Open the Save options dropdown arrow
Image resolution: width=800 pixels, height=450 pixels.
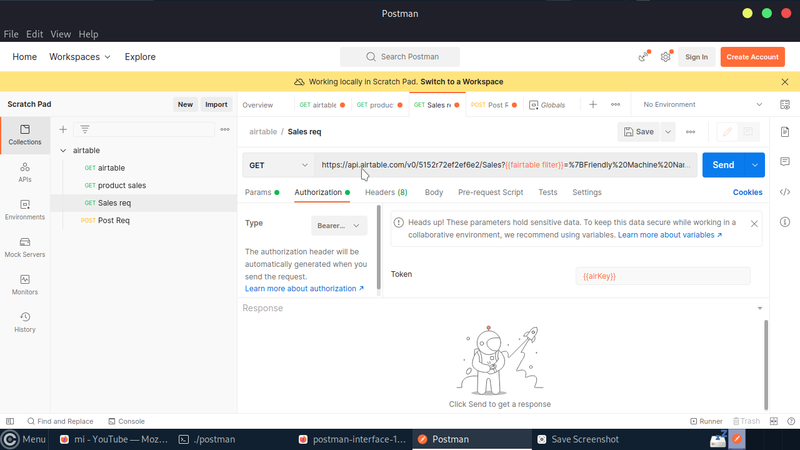[x=668, y=132]
